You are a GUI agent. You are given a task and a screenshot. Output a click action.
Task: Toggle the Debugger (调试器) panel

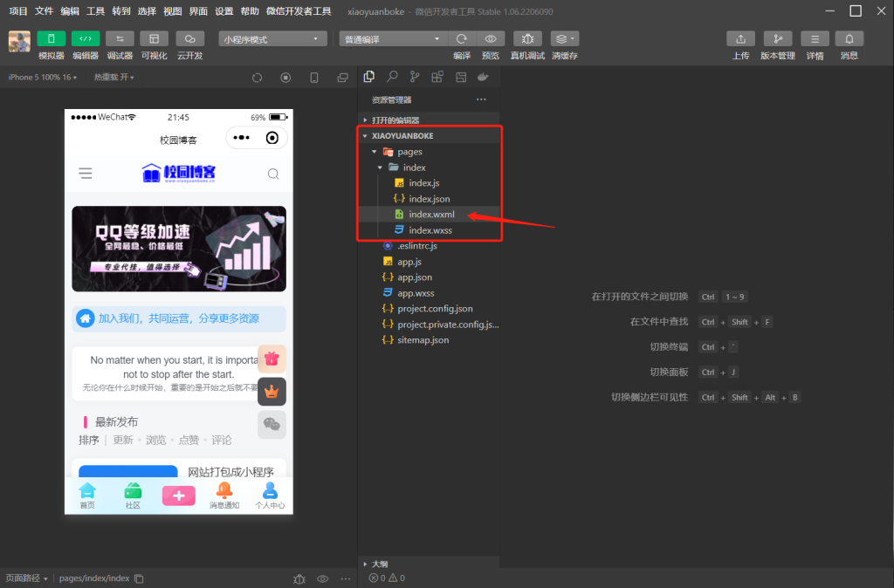click(x=120, y=39)
